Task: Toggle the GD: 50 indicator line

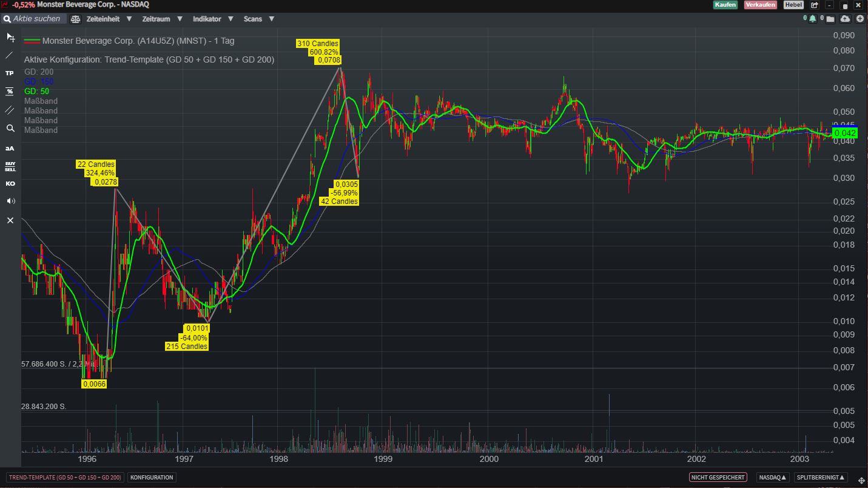Action: pos(36,91)
